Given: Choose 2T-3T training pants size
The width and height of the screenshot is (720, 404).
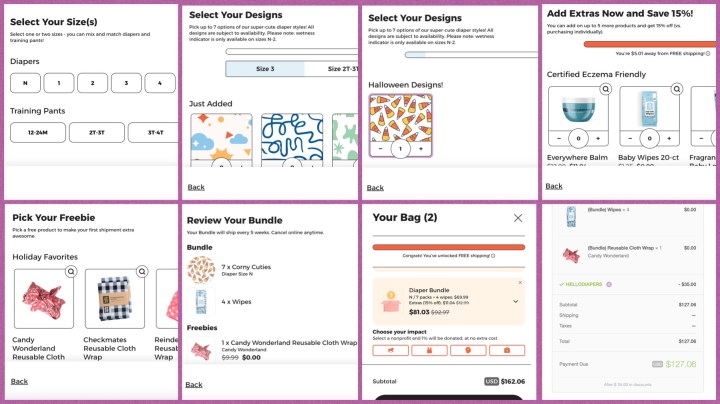Looking at the screenshot, I should click(x=97, y=132).
